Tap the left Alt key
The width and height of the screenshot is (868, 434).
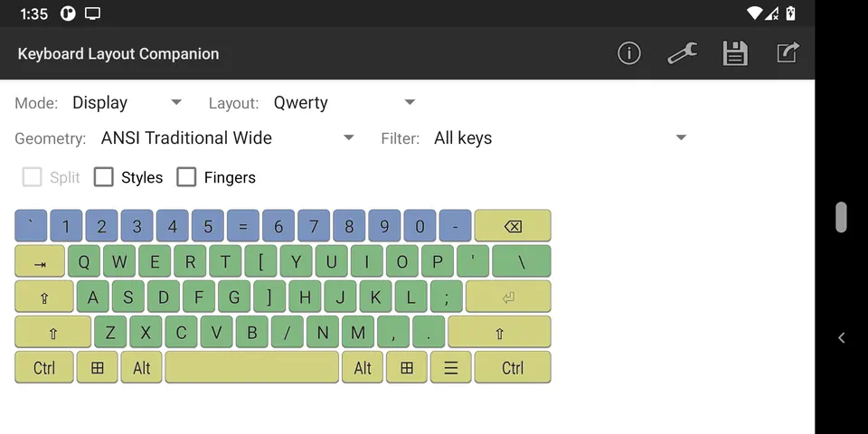coord(142,368)
